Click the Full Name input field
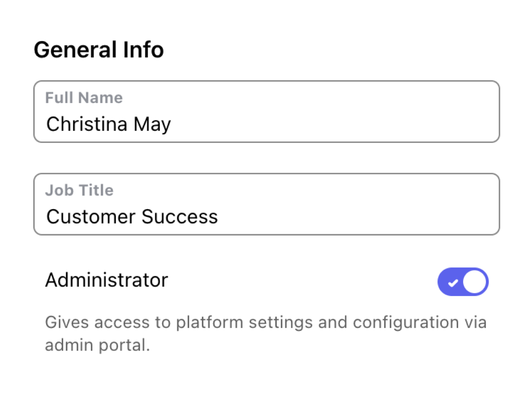The width and height of the screenshot is (532, 404). pos(266,112)
